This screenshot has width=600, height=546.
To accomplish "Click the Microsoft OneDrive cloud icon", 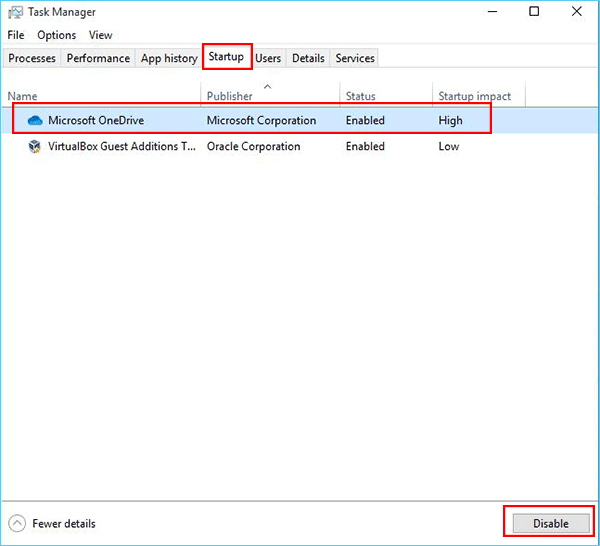I will coord(35,121).
